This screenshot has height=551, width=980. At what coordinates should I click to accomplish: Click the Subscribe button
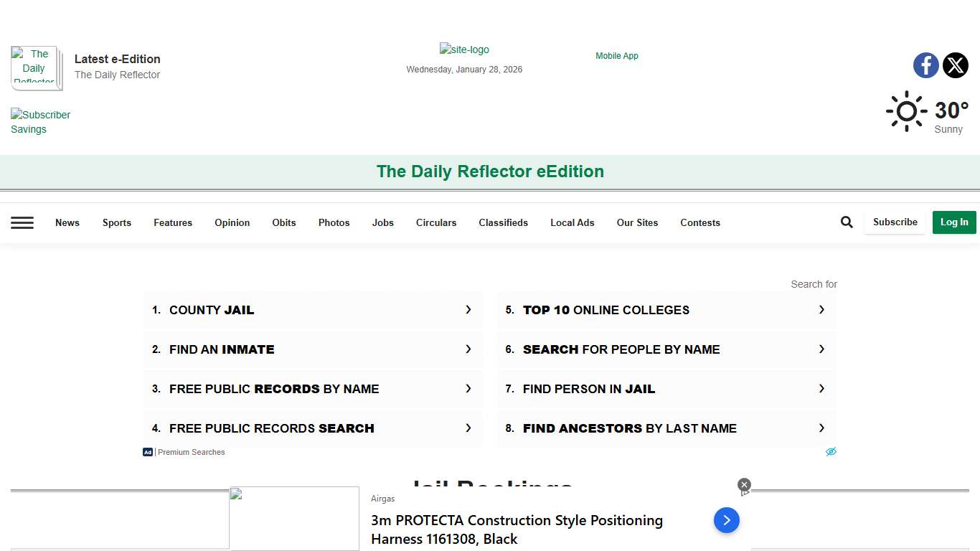[894, 222]
